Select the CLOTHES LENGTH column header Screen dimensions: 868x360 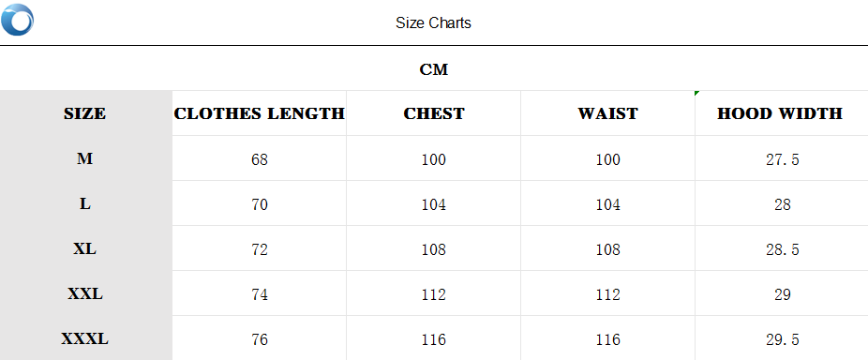pos(259,113)
